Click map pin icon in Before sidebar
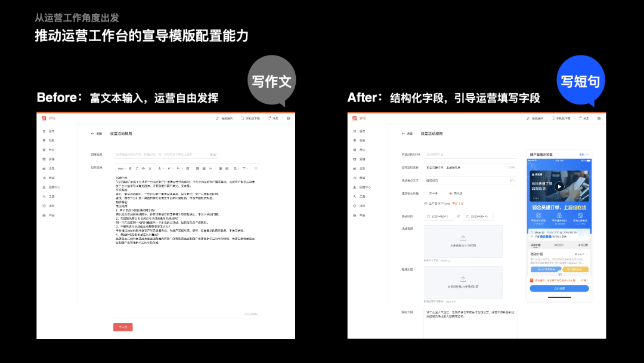 click(x=44, y=140)
